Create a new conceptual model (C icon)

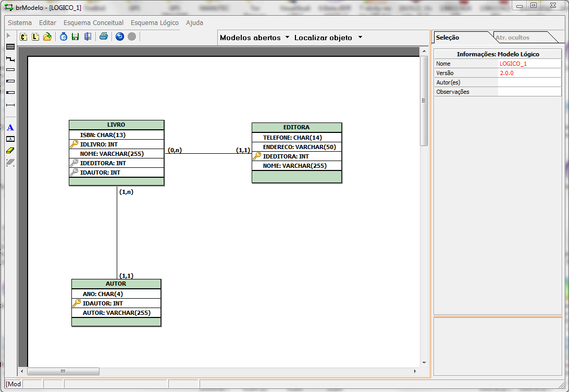pos(23,36)
